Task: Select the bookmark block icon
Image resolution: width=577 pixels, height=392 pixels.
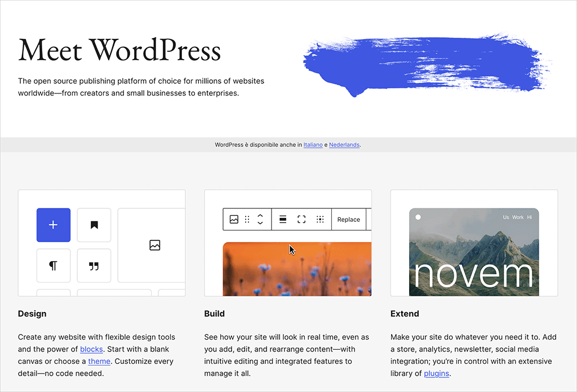Action: click(94, 225)
